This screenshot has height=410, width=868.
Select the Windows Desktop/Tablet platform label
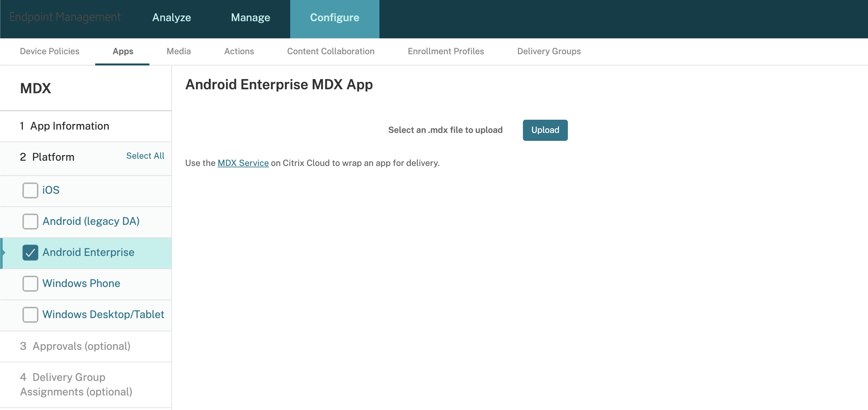point(103,314)
